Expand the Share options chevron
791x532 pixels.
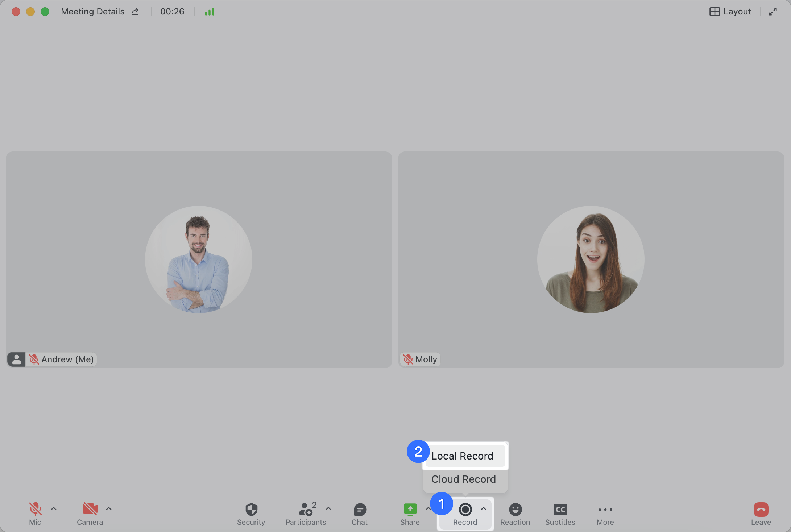tap(428, 509)
